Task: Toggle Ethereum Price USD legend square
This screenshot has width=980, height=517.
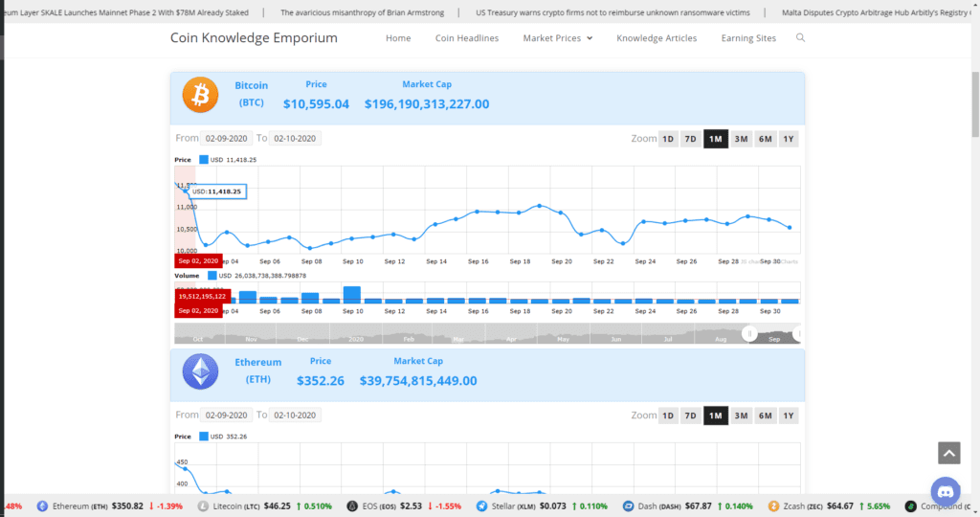Action: [204, 437]
